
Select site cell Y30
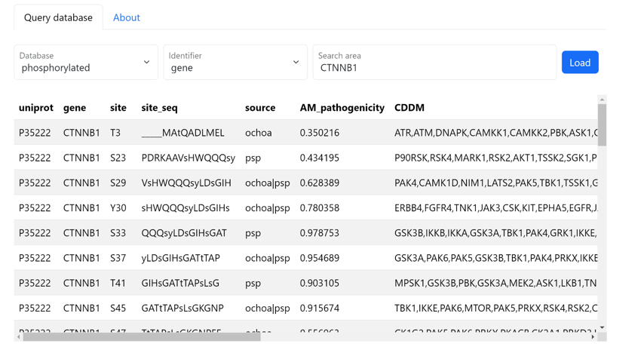118,208
